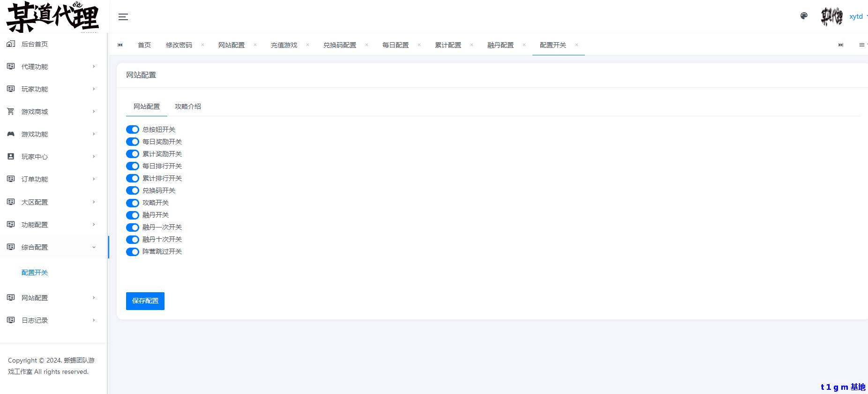
Task: Click the 游戏功能 gamepad icon
Action: click(x=11, y=134)
